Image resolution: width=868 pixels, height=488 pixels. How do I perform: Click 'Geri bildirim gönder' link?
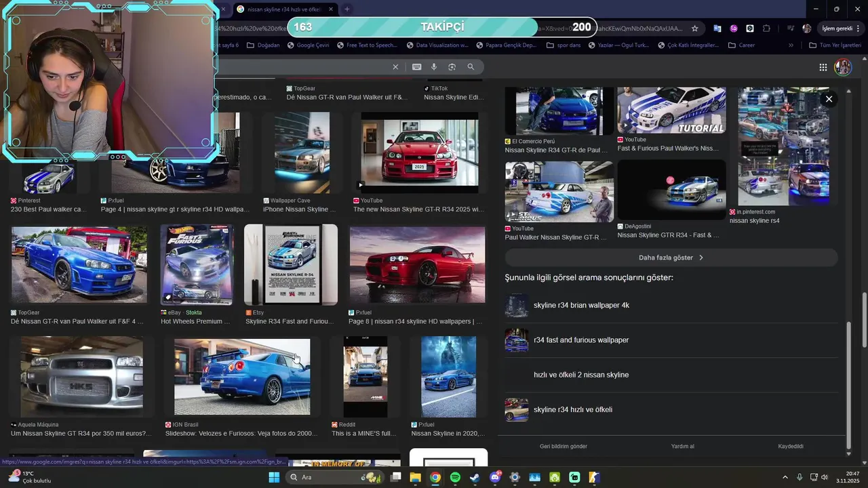click(564, 446)
